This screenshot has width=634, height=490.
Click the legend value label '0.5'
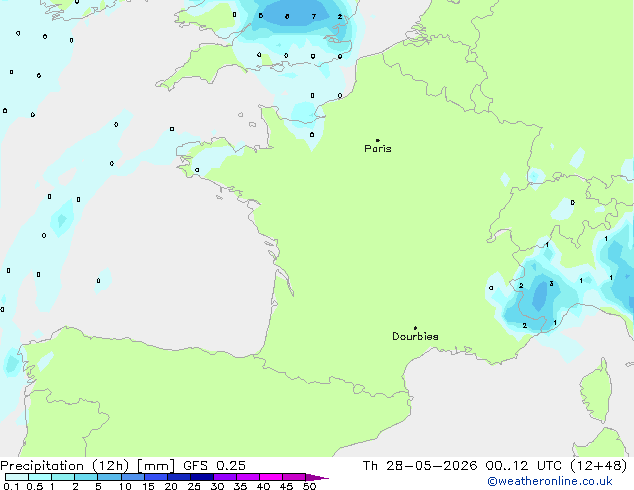point(35,486)
